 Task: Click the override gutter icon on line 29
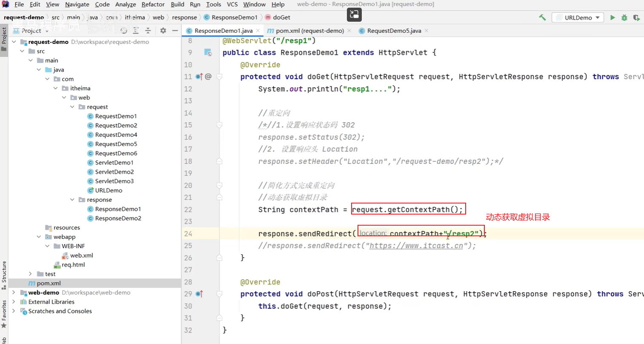click(199, 294)
